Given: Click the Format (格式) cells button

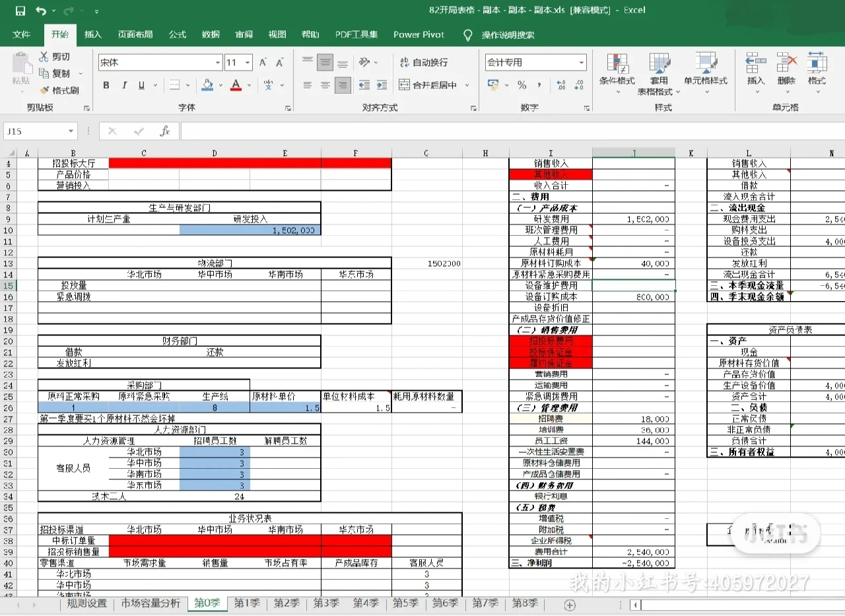Looking at the screenshot, I should [x=817, y=73].
